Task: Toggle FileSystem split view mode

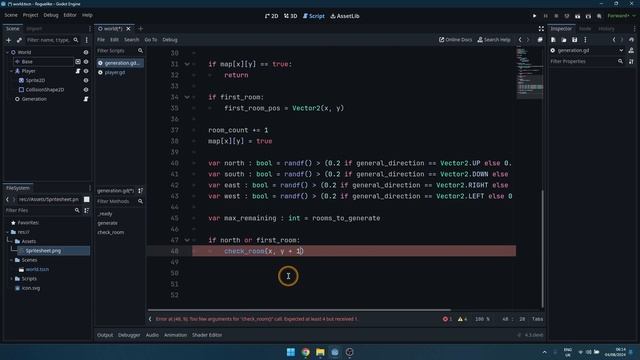Action: [87, 199]
